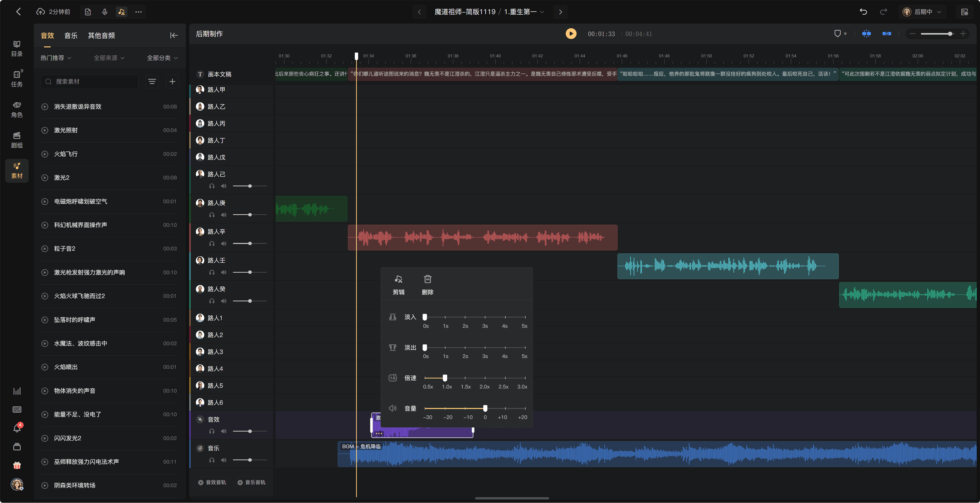Click the 音效音轨 add track button

tap(212, 483)
